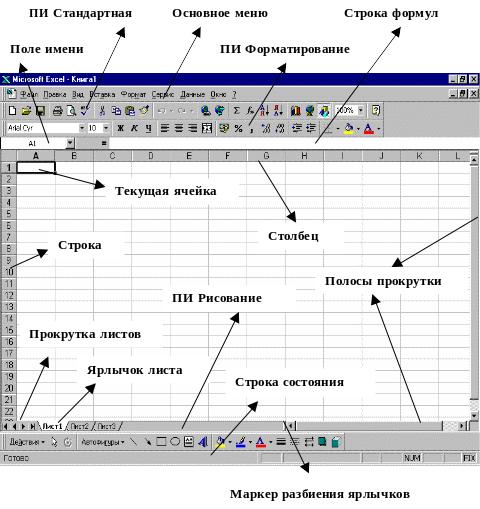Screen dimensions: 480x509
Task: Open Print Preview from the Standard toolbar
Action: 71,111
